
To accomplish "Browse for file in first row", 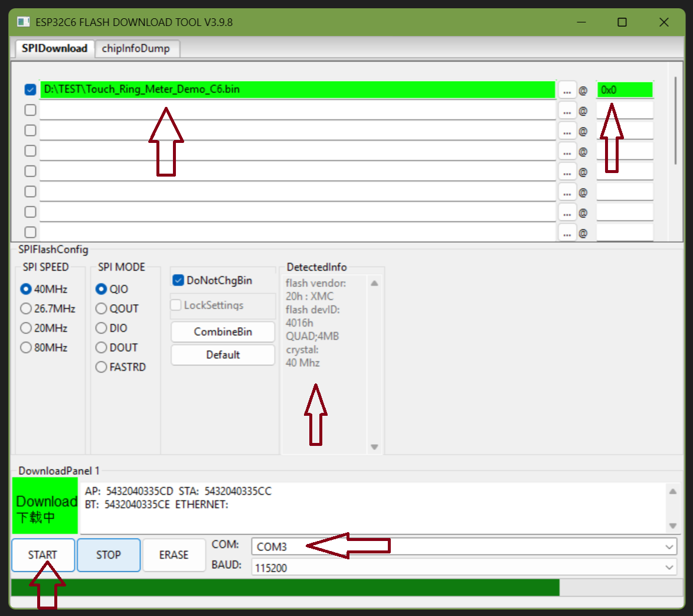I will [x=567, y=90].
